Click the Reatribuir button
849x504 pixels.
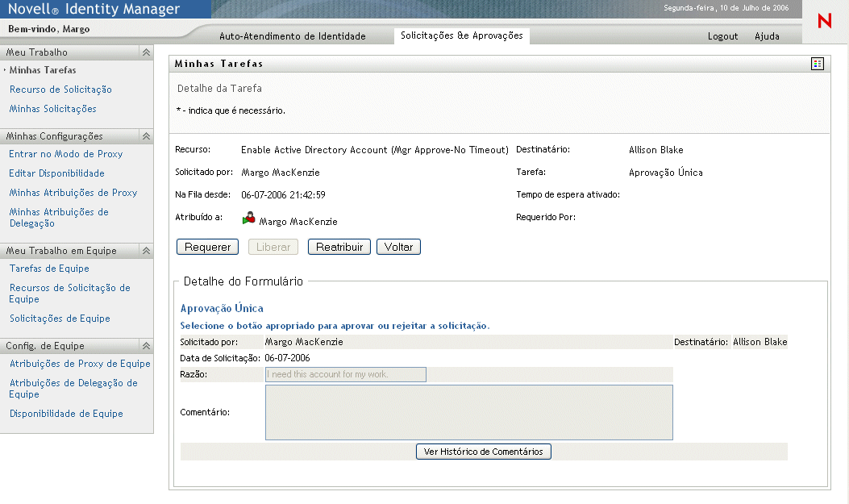339,248
